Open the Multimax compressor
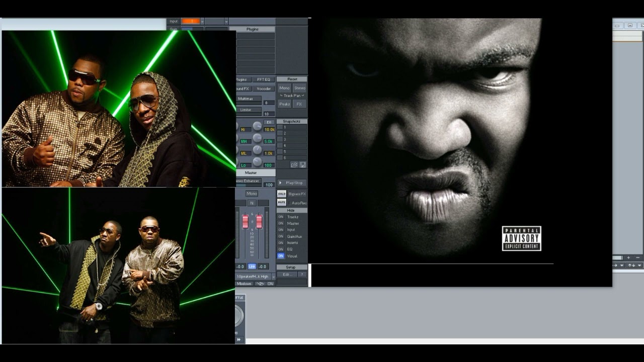The width and height of the screenshot is (644, 362). tap(249, 99)
